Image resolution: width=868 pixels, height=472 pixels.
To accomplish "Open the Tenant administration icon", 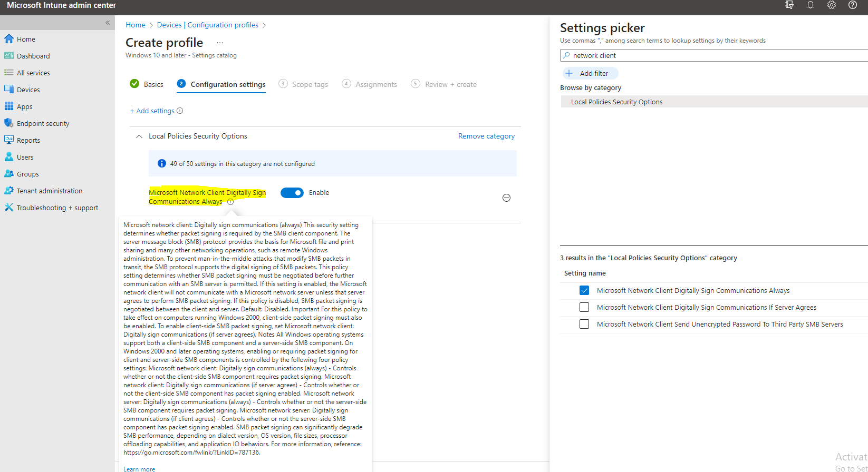I will (9, 191).
